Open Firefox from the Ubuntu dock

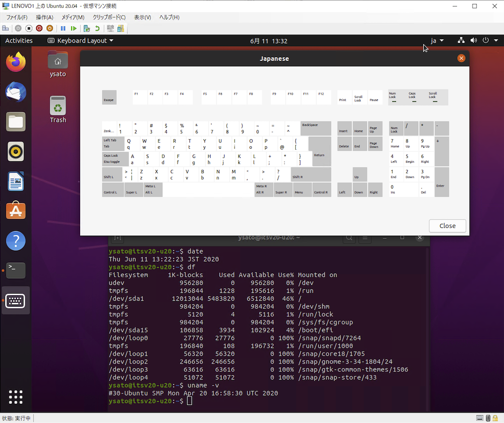point(16,62)
